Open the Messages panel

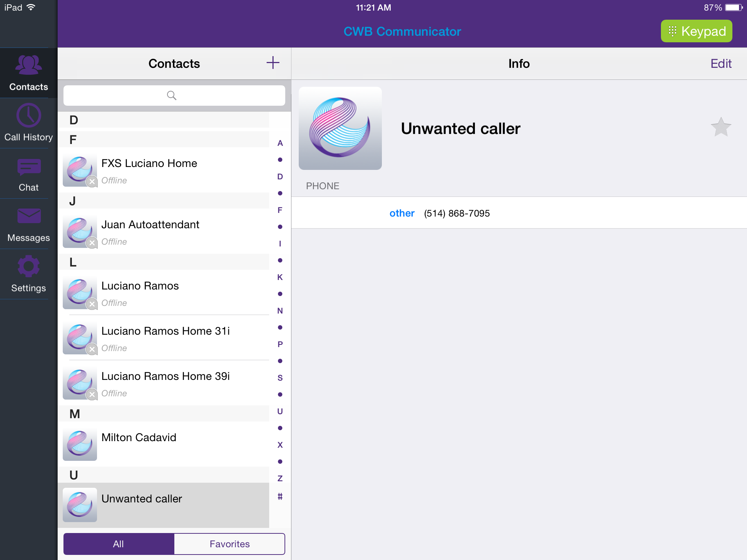pos(28,223)
